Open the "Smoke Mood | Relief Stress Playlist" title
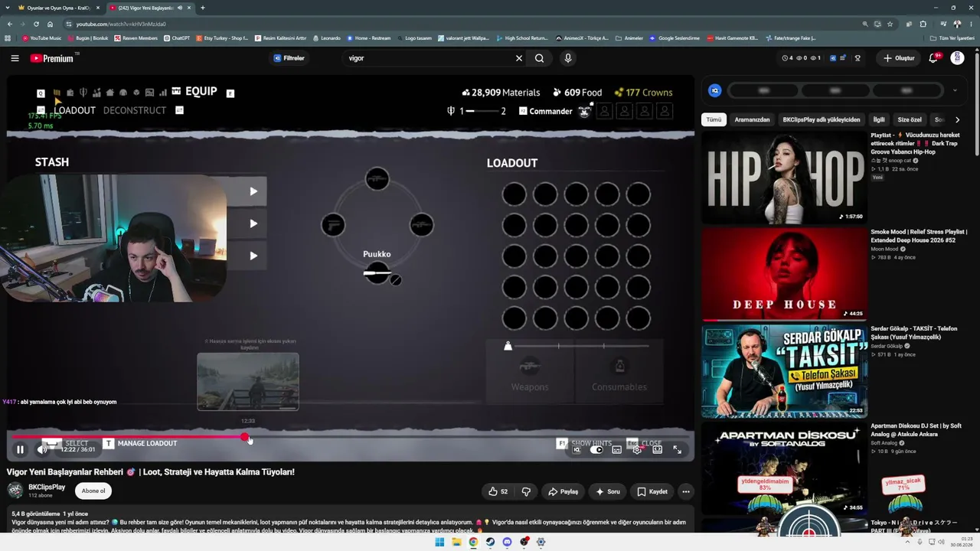This screenshot has width=980, height=551. click(919, 236)
